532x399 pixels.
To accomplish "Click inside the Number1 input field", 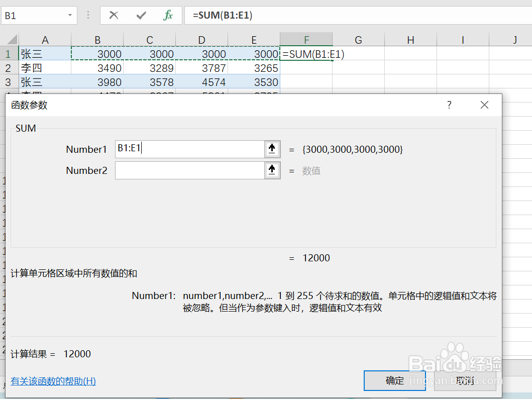I will (191, 149).
